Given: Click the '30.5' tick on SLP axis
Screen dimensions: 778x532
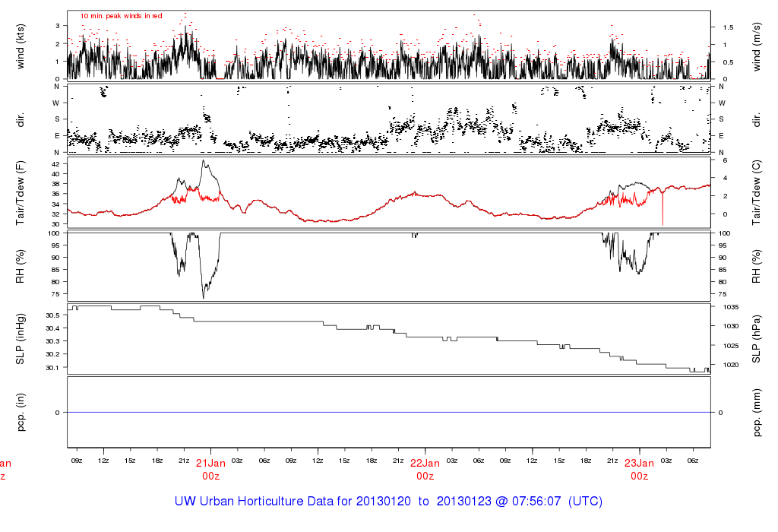Looking at the screenshot, I should pyautogui.click(x=52, y=315).
